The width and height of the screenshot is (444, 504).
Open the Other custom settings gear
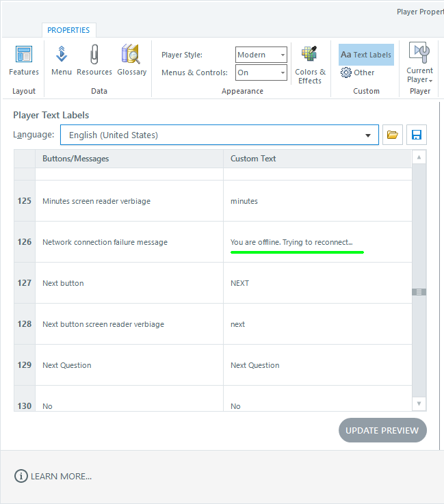click(358, 72)
